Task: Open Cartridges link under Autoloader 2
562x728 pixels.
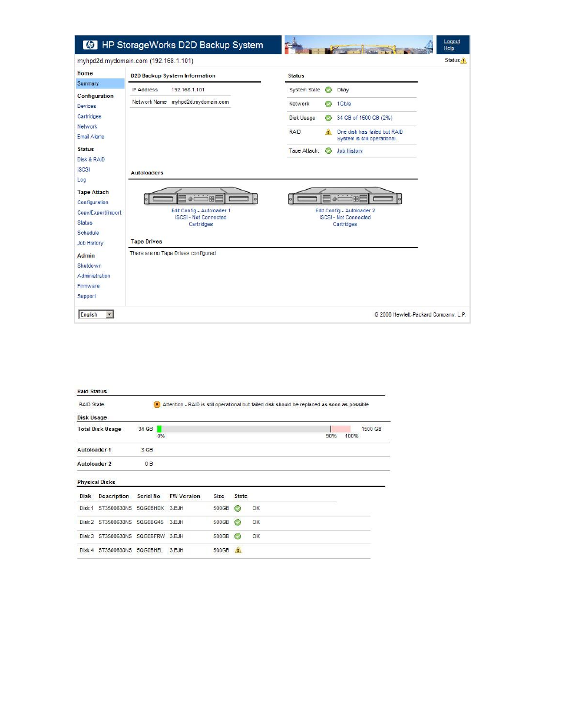Action: click(345, 224)
